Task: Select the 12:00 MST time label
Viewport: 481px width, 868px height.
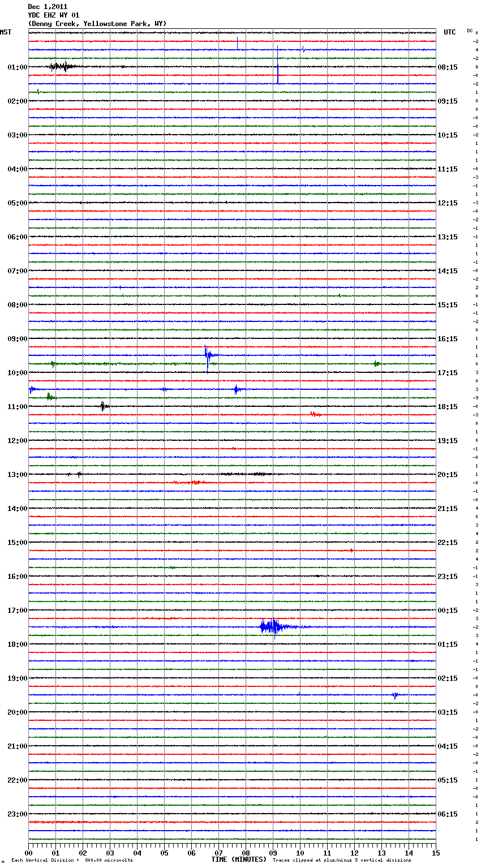Action: click(x=18, y=441)
